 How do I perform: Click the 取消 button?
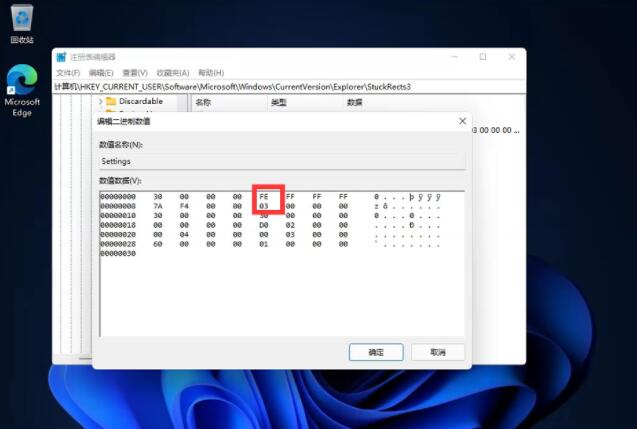point(437,352)
